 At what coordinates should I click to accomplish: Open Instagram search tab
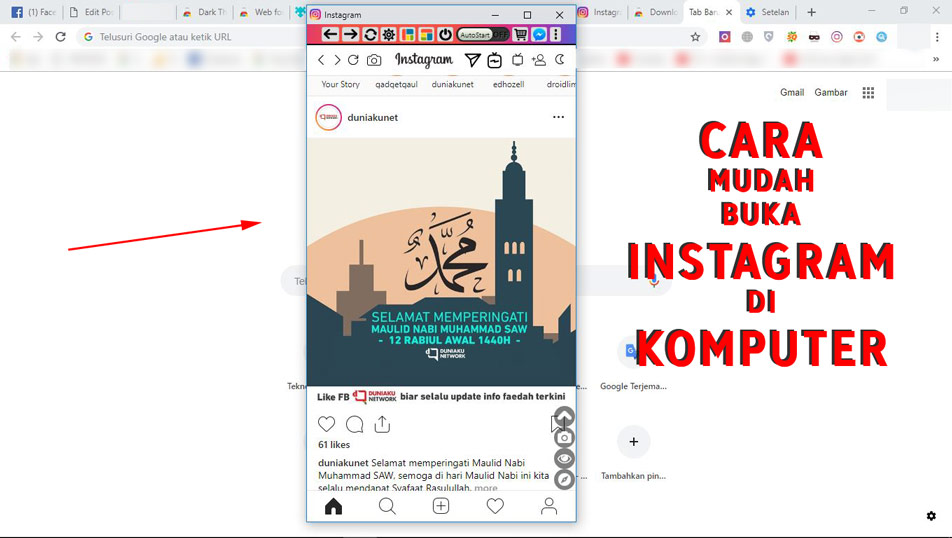pos(387,506)
